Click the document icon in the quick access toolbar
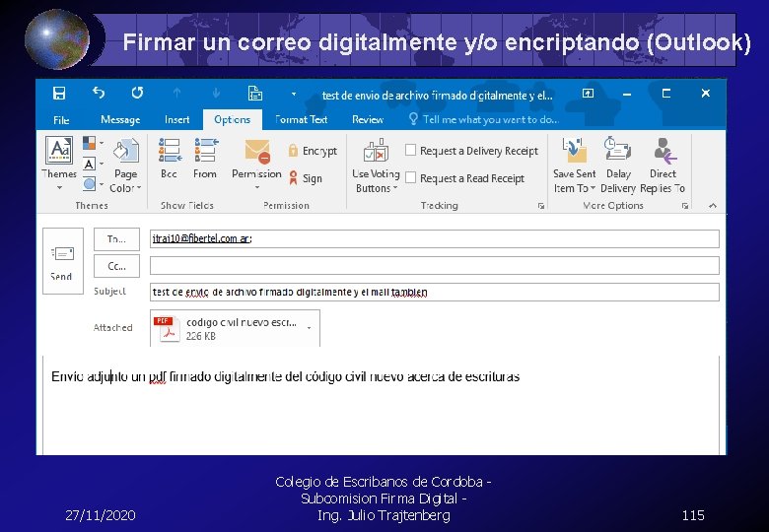Viewport: 769px width, 532px height. tap(254, 93)
